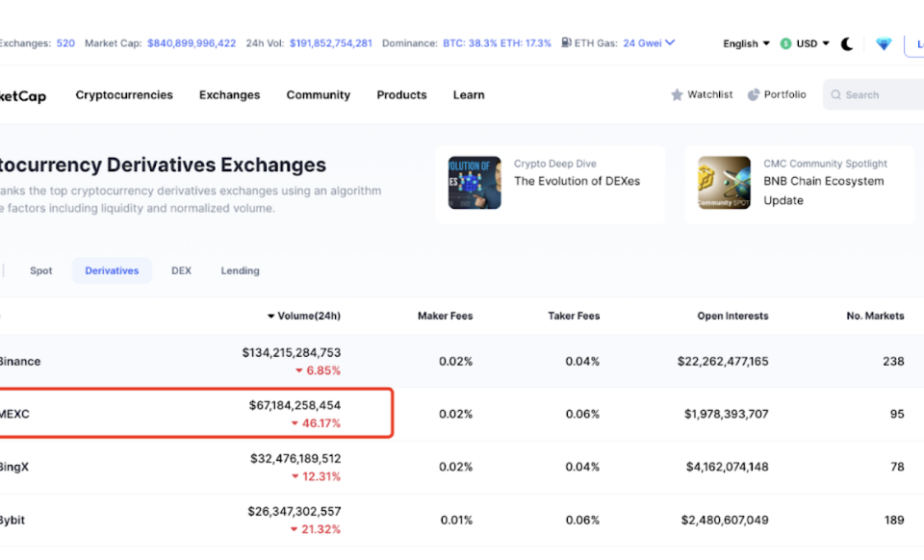Click Binance markets count 238
Screen dimensions: 924x560
click(x=893, y=361)
